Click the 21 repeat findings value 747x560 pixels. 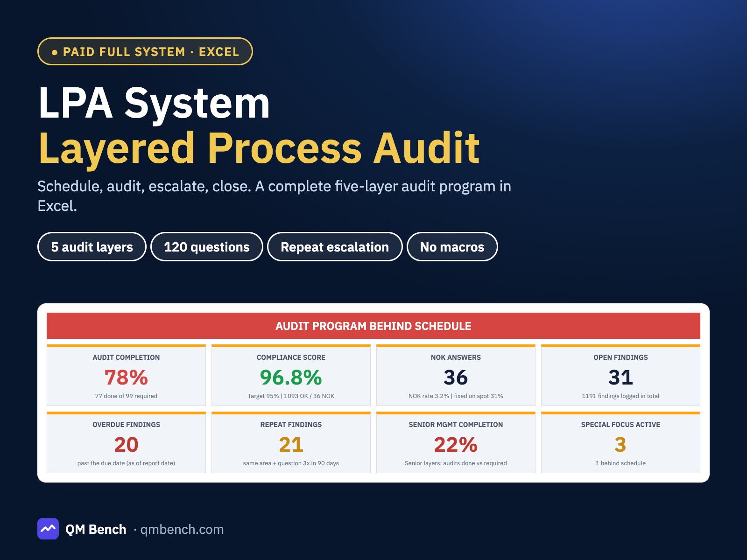pos(291,445)
